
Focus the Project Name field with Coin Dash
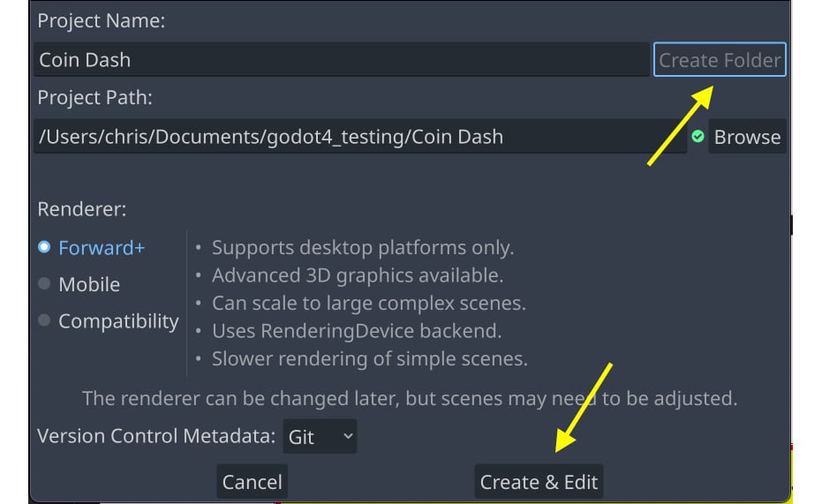pos(341,60)
